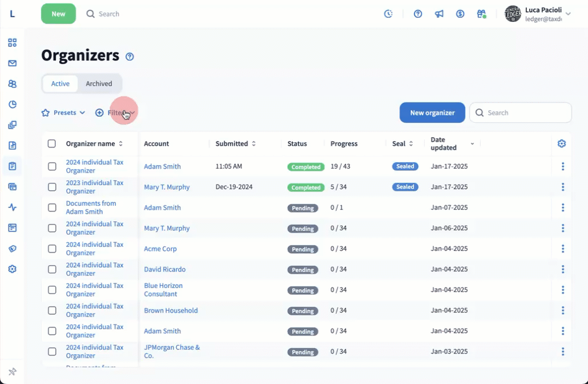Image resolution: width=588 pixels, height=384 pixels.
Task: Click the New organizer button
Action: tap(432, 113)
